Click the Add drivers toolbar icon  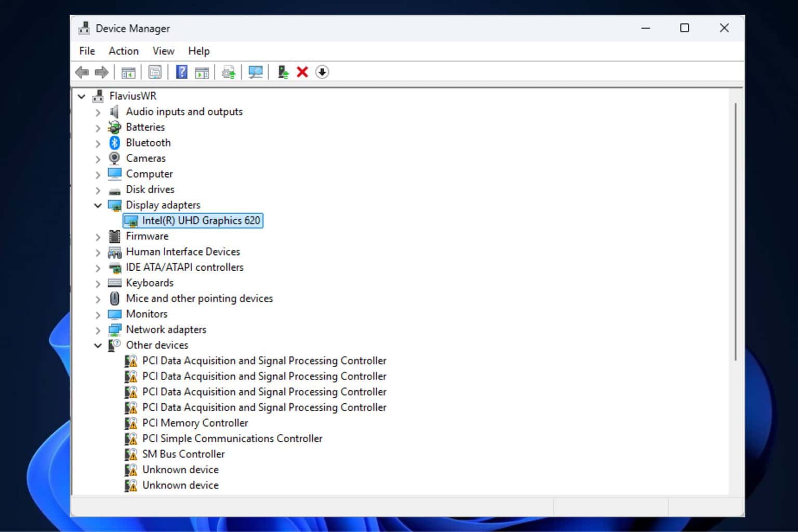coord(283,72)
